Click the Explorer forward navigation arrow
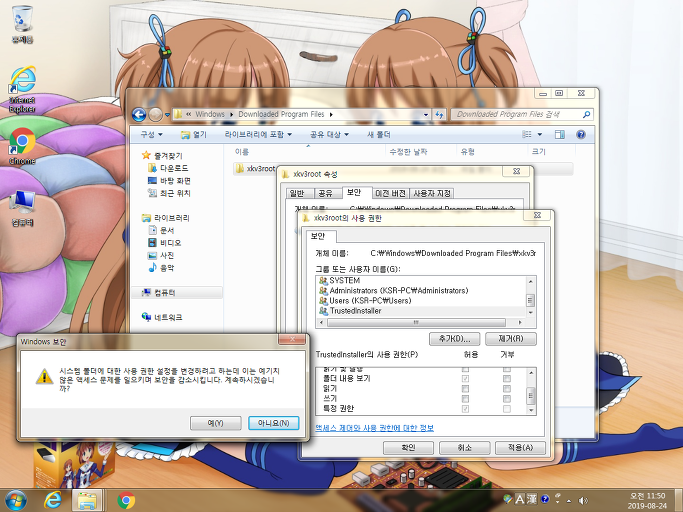The height and width of the screenshot is (512, 683). (x=155, y=115)
